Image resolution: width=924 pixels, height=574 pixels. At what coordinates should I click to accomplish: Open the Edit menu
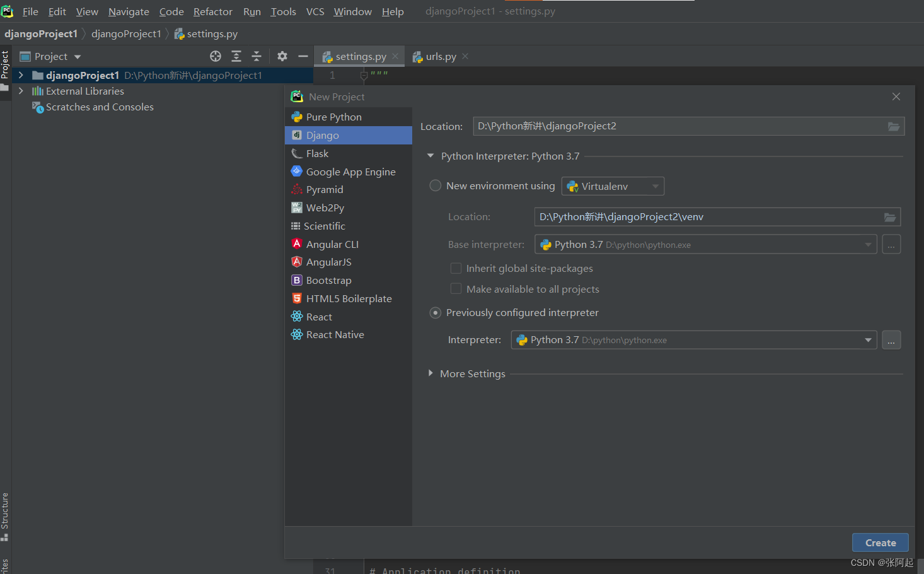(57, 11)
